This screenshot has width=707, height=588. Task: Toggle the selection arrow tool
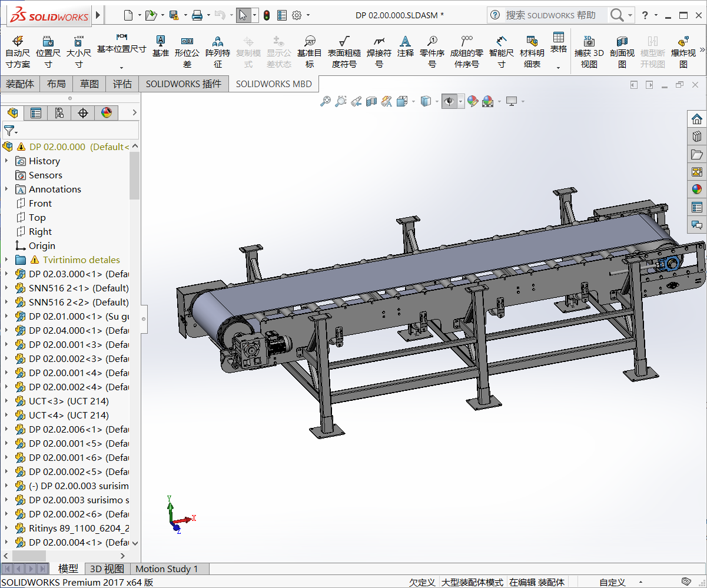(x=243, y=15)
